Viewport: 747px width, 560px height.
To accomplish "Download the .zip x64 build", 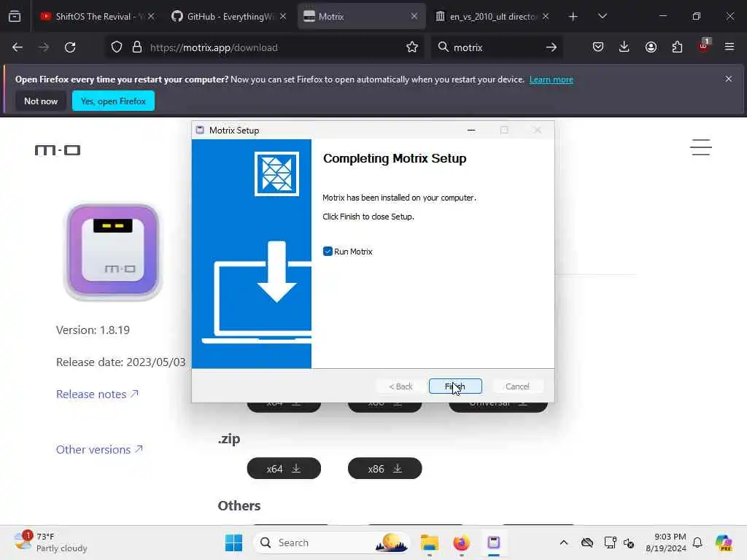I will pos(284,469).
